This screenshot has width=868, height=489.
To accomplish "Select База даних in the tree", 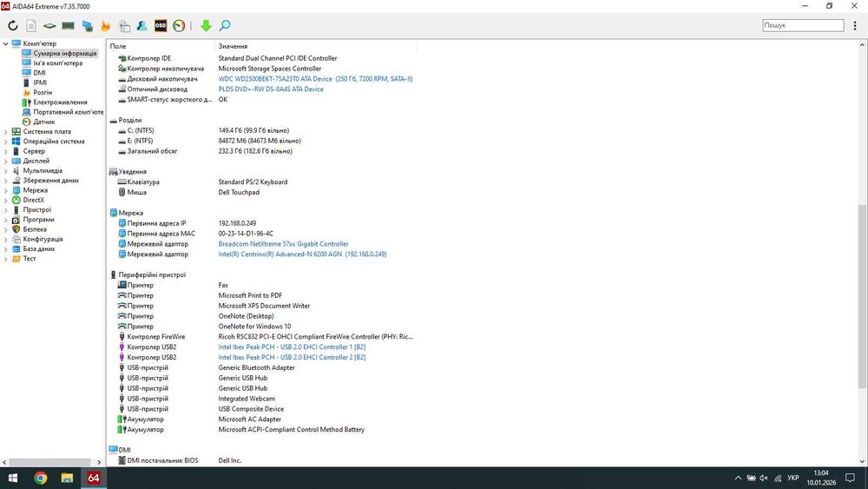I will point(39,248).
